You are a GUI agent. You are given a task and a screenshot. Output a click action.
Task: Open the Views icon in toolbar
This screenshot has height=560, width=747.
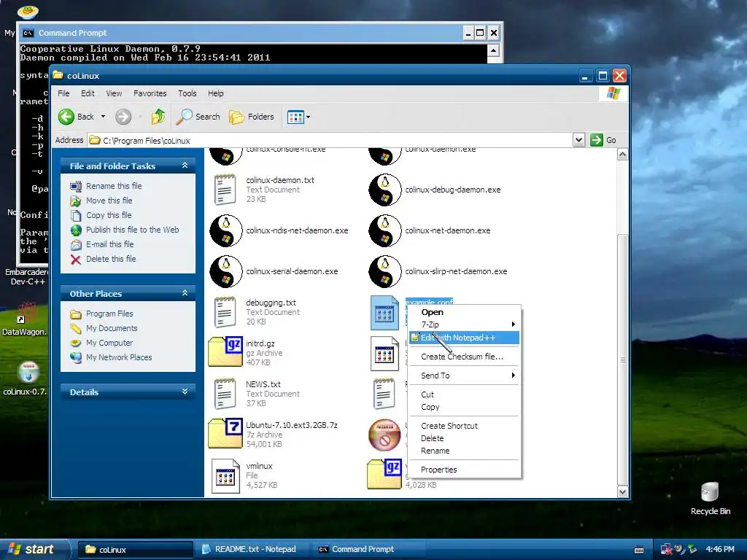tap(295, 117)
